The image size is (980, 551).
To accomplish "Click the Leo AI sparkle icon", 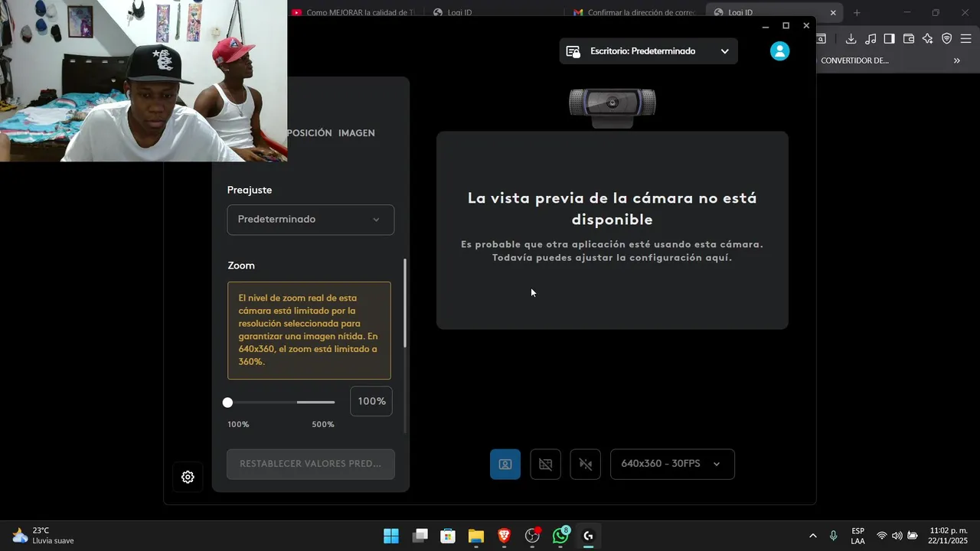I will (928, 39).
